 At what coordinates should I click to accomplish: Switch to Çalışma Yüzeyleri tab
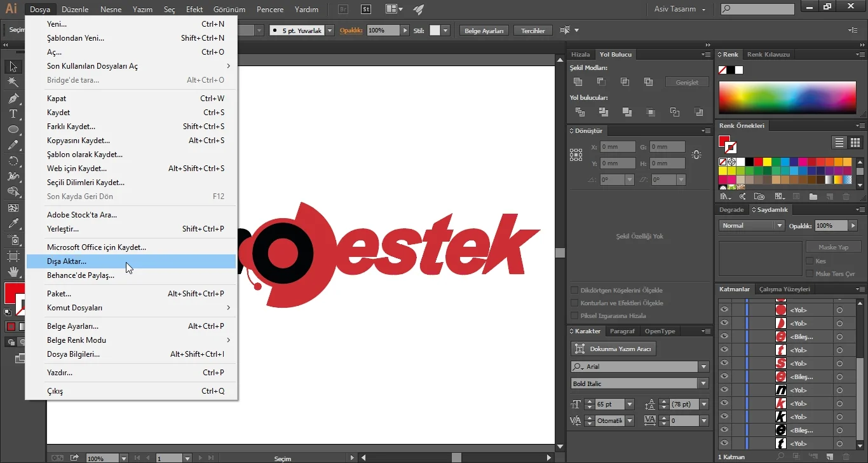(785, 289)
